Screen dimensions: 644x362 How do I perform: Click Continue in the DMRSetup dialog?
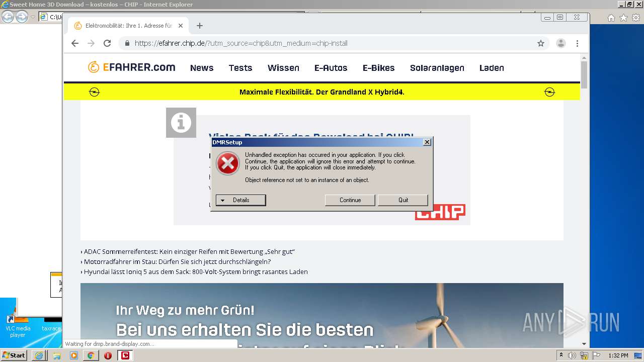pyautogui.click(x=350, y=200)
